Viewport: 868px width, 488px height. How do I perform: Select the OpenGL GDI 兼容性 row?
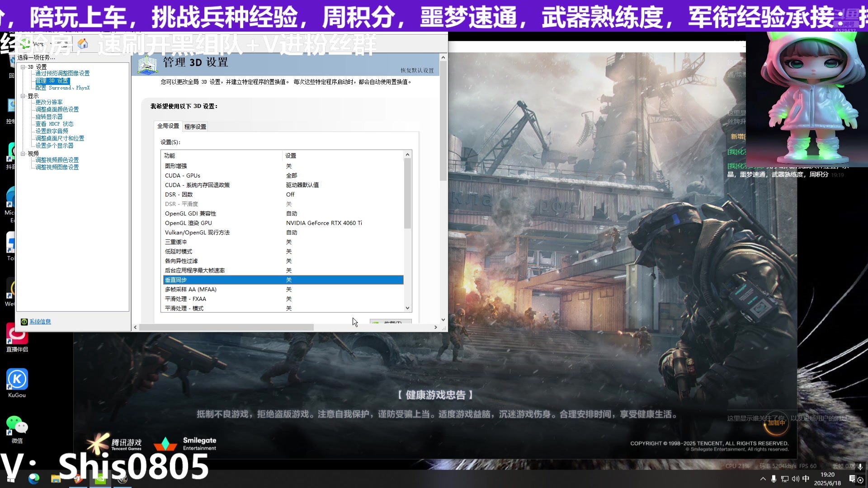click(283, 213)
